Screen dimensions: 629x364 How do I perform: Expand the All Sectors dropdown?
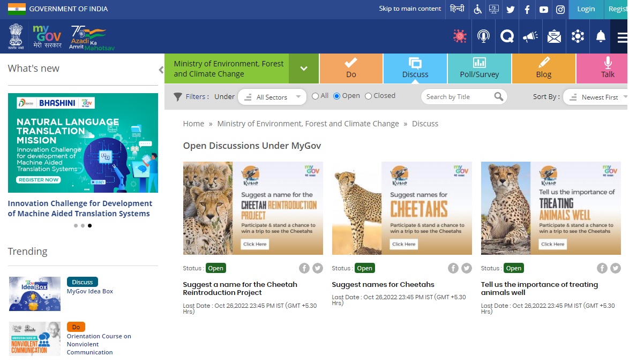click(x=272, y=97)
